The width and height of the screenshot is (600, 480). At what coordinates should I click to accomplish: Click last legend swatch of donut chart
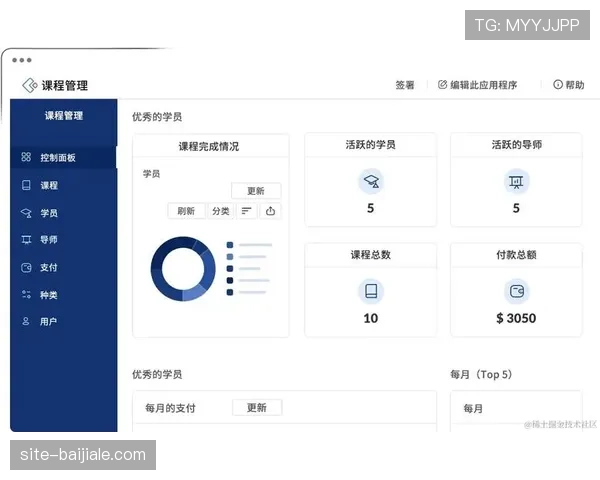pyautogui.click(x=230, y=292)
